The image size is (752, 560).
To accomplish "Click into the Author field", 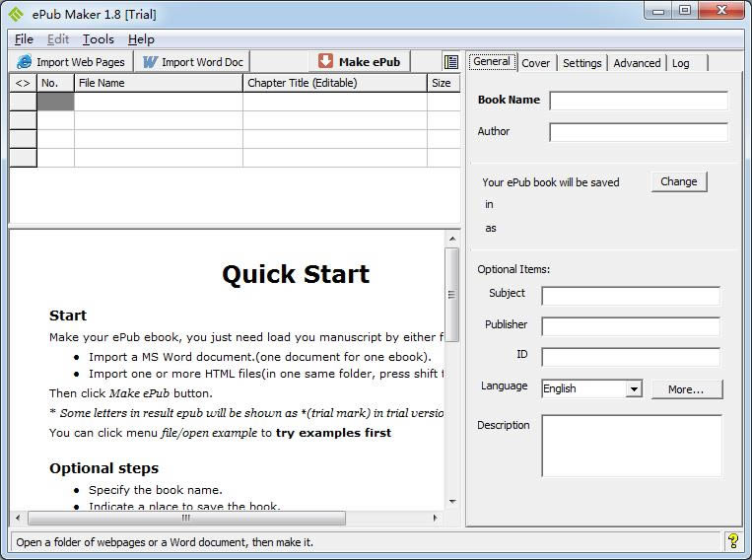I will click(639, 132).
